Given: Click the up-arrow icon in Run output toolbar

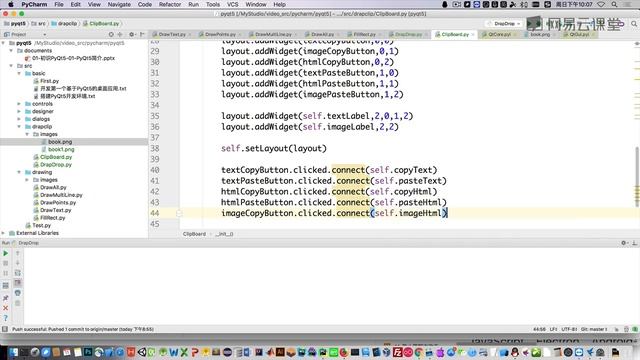Looking at the screenshot, I should coord(18,253).
